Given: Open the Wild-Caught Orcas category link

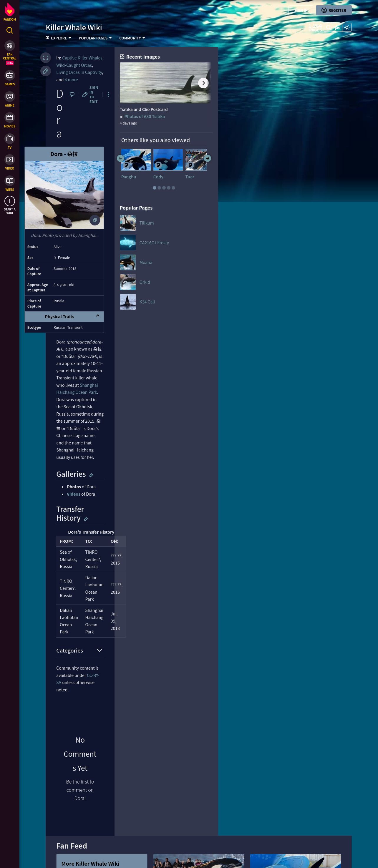Looking at the screenshot, I should (74, 65).
